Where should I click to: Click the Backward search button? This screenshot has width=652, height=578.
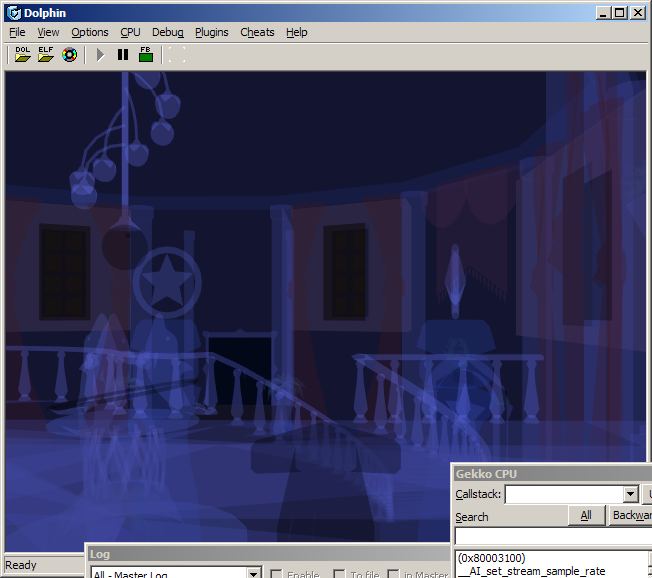(x=630, y=516)
